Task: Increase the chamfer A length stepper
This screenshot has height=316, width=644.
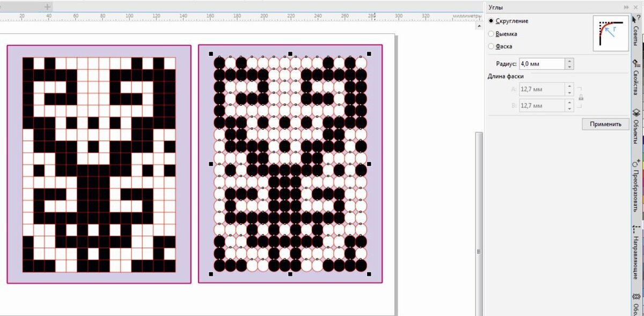Action: 569,86
